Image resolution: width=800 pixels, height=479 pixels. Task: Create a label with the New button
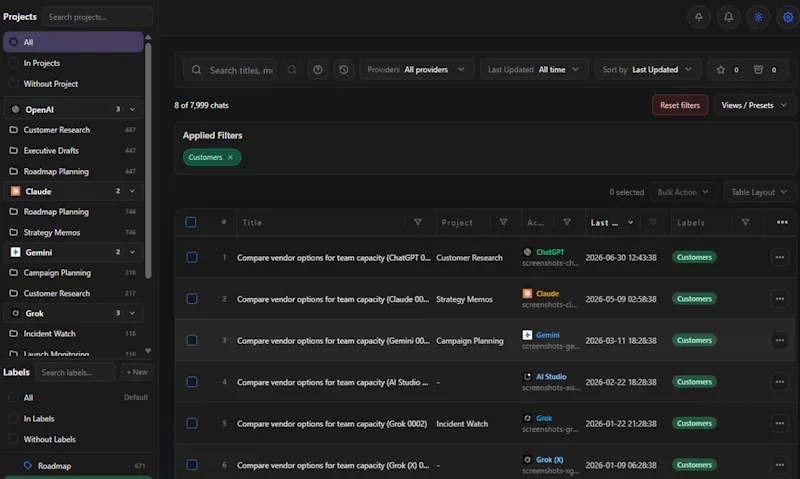click(136, 372)
